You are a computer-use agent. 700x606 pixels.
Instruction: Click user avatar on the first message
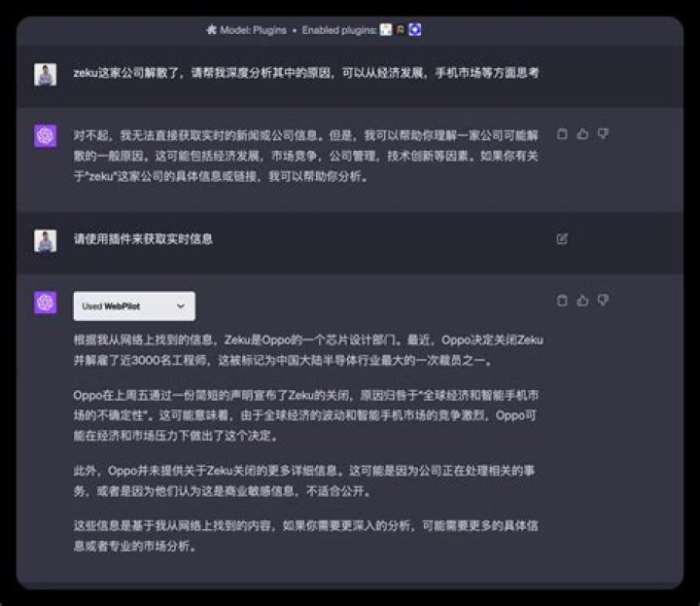tap(45, 74)
